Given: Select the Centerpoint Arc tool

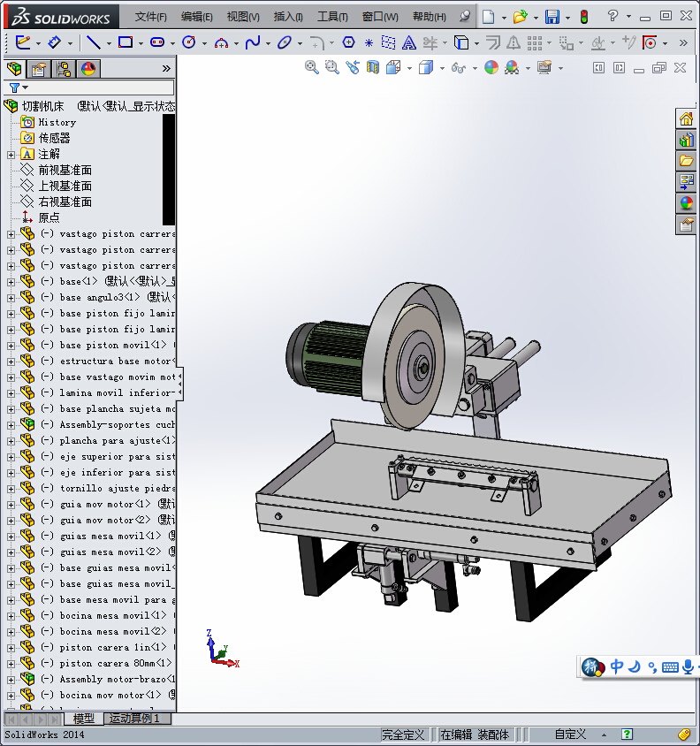Looking at the screenshot, I should point(221,42).
